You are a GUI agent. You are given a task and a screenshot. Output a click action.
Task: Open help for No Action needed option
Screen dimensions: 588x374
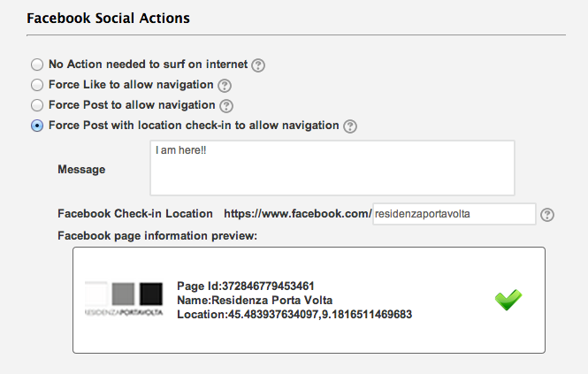[258, 65]
